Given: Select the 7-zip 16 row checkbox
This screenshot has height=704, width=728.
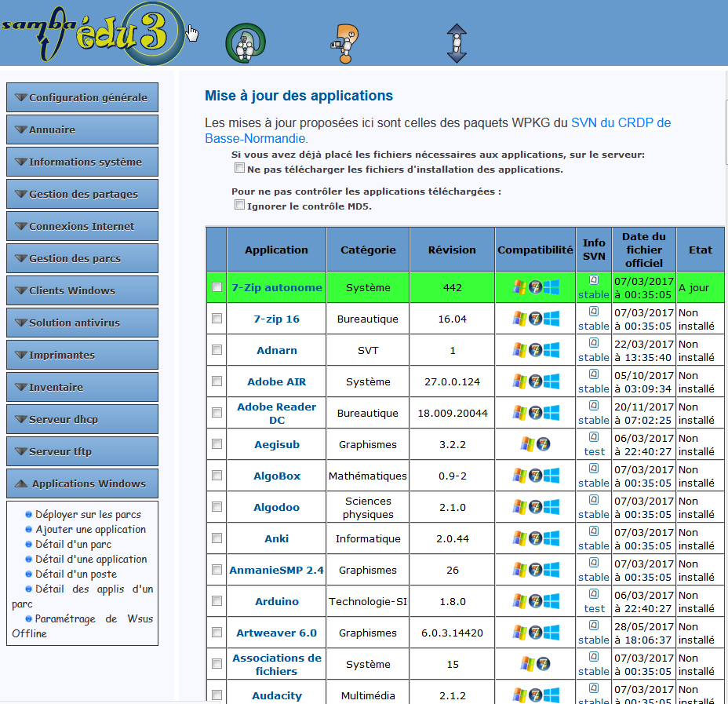Looking at the screenshot, I should click(217, 318).
